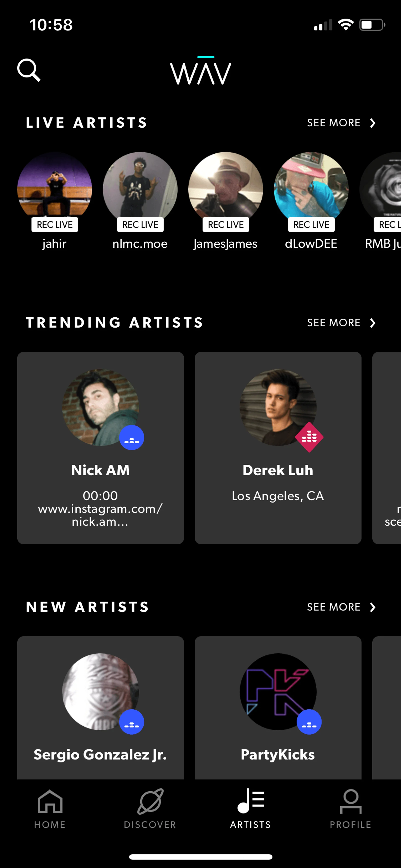Image resolution: width=401 pixels, height=868 pixels.
Task: Open Derek Luh artist name
Action: pos(278,470)
